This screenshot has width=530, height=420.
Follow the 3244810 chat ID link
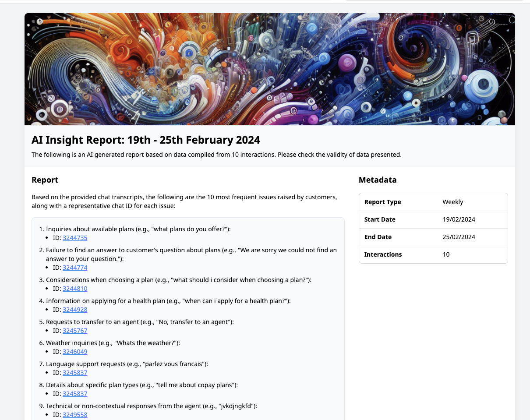click(x=75, y=289)
